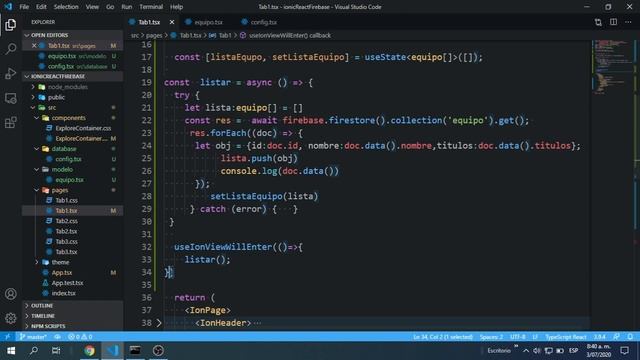Screen dimensions: 640x360
Task: Open the File menu
Action: pos(24,7)
